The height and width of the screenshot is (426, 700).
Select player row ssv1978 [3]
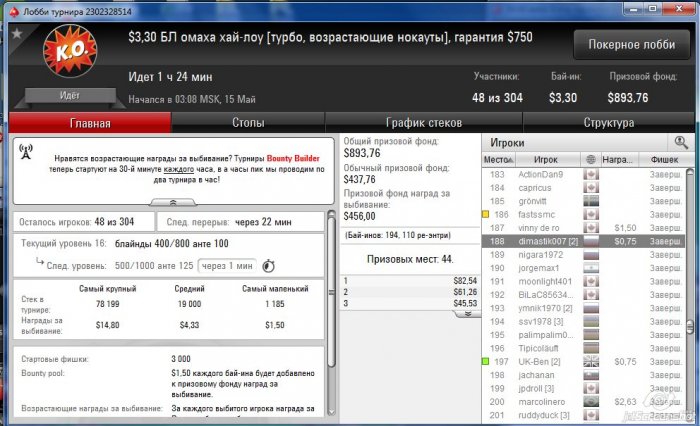click(583, 322)
